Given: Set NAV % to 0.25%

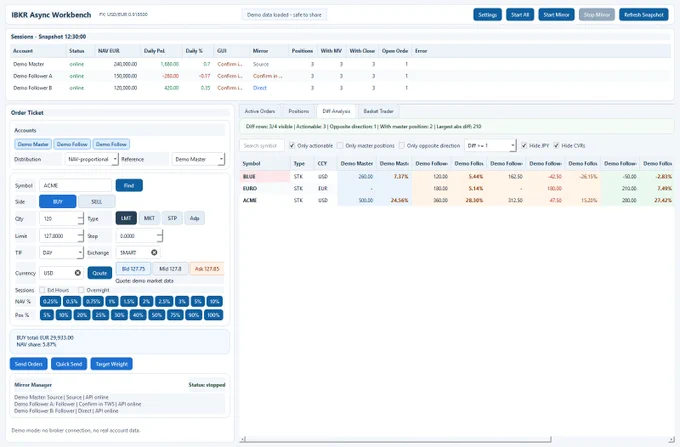Looking at the screenshot, I should coord(50,301).
